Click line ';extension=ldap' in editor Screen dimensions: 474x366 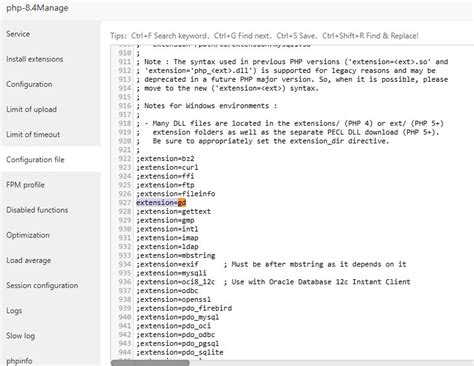point(167,247)
